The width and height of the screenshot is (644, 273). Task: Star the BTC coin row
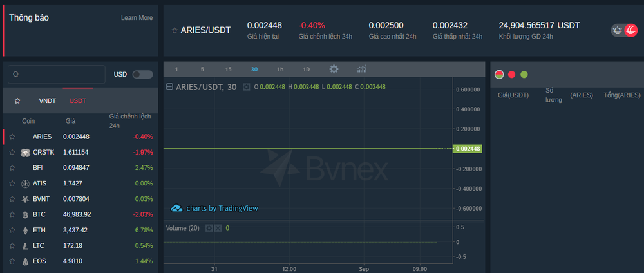coord(12,214)
